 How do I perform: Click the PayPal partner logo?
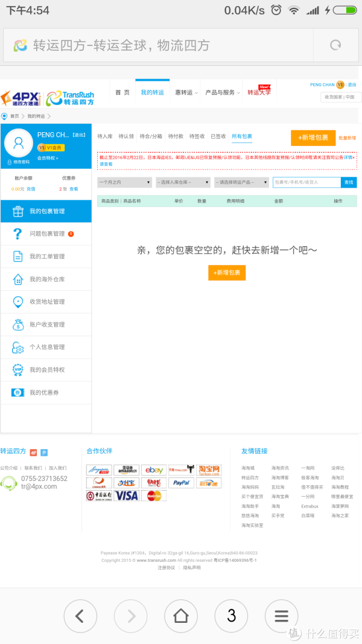181,483
